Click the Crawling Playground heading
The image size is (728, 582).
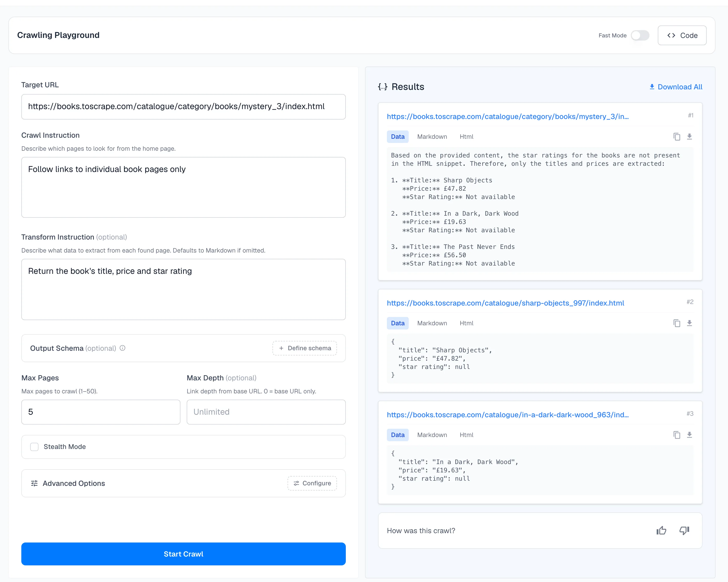click(x=58, y=35)
